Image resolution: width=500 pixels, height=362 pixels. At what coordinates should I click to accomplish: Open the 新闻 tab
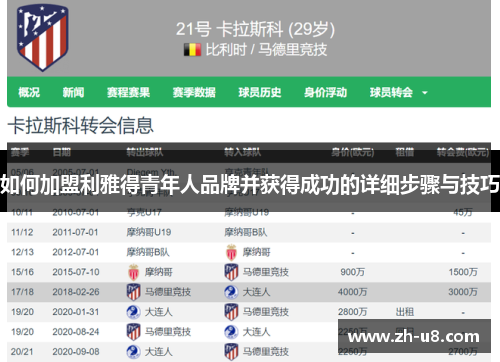tap(73, 92)
